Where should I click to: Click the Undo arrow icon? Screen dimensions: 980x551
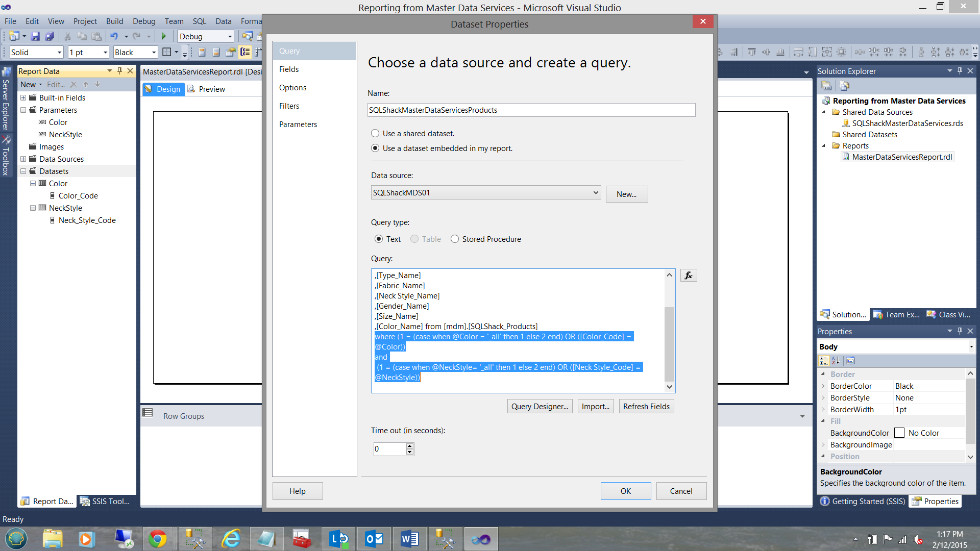point(114,36)
